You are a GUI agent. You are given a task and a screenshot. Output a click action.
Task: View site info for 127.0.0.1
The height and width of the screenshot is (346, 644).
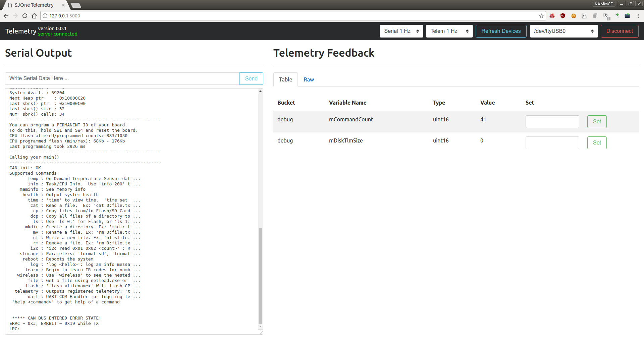45,16
